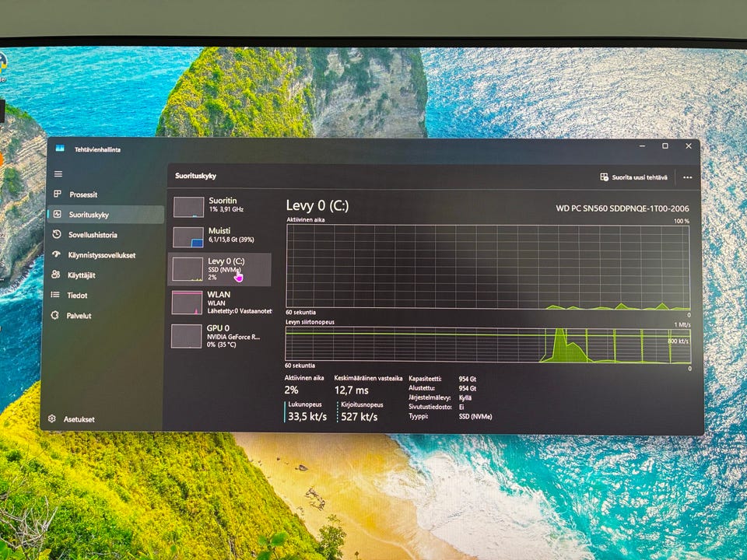Click the Aktiivinen aika disk graph

click(488, 267)
